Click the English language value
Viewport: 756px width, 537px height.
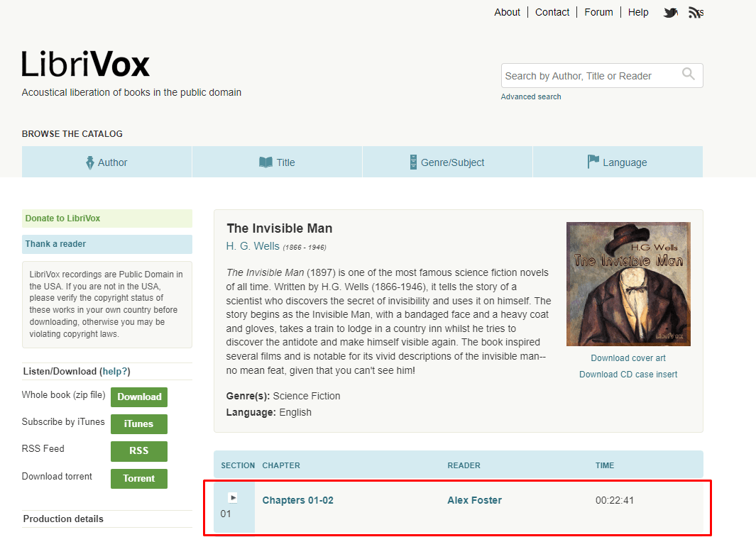click(x=295, y=413)
